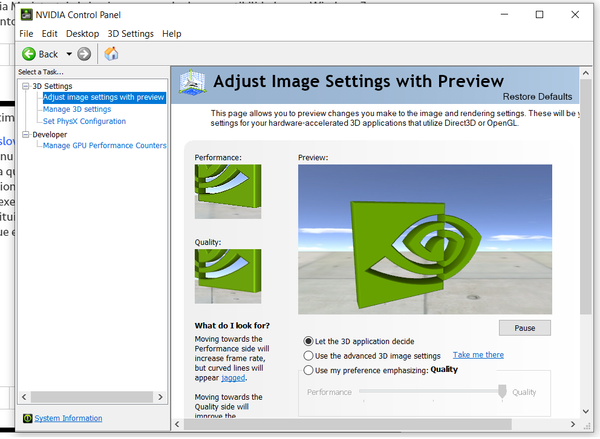Click the 3D Settings tree label
The image size is (600, 439).
[x=52, y=86]
